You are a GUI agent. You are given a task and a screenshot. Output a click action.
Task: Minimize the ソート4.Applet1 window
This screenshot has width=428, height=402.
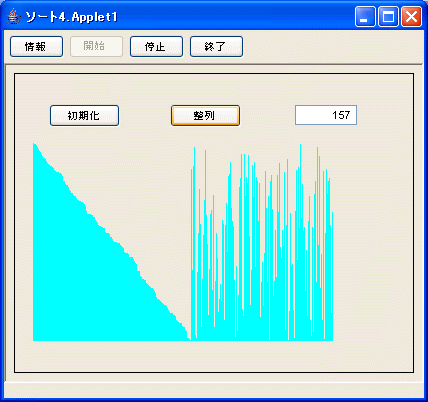point(365,17)
